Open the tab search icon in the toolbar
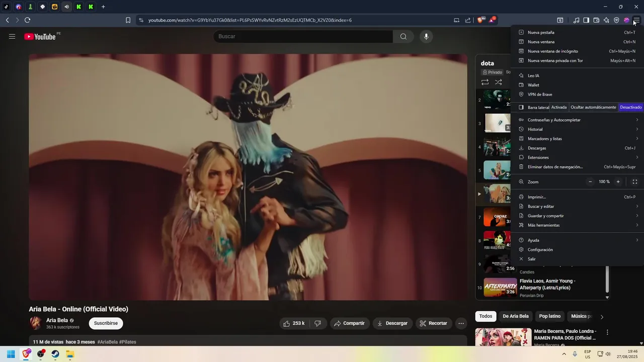The width and height of the screenshot is (644, 362). tap(560, 20)
